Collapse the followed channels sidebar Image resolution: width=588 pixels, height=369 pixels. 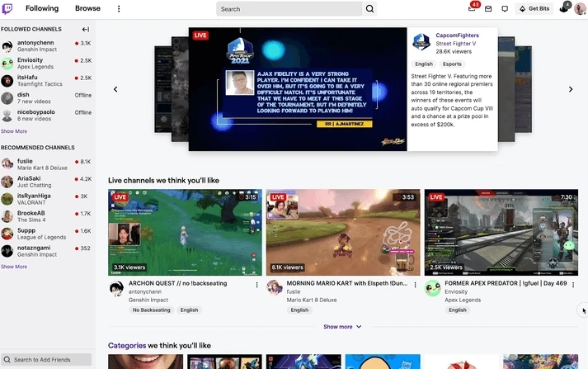pos(86,29)
